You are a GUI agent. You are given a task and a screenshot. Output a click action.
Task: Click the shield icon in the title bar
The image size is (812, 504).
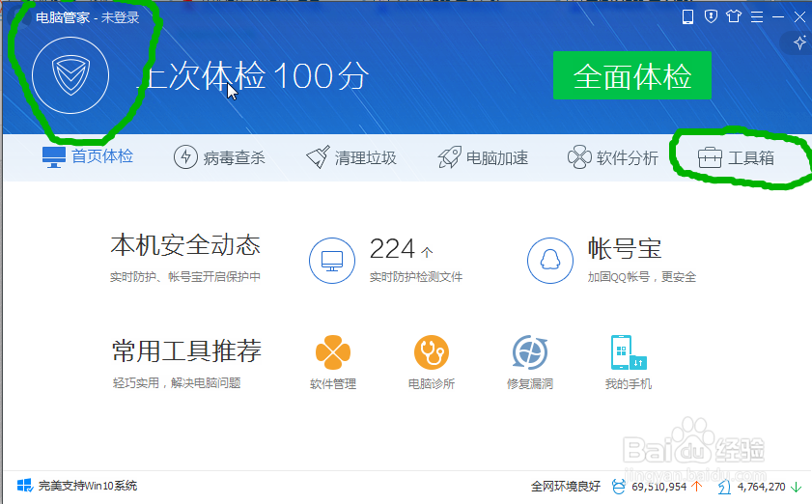click(711, 16)
